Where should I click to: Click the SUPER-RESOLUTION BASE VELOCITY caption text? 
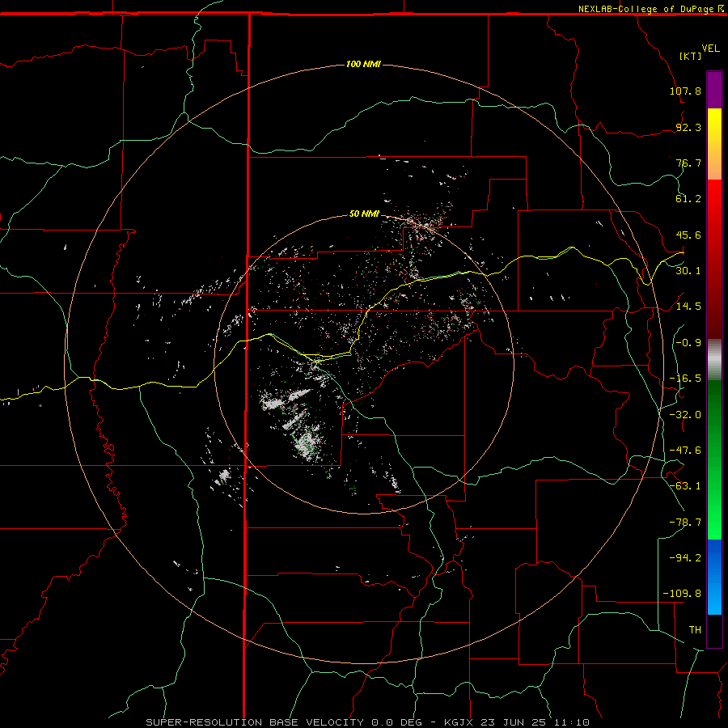[x=255, y=722]
